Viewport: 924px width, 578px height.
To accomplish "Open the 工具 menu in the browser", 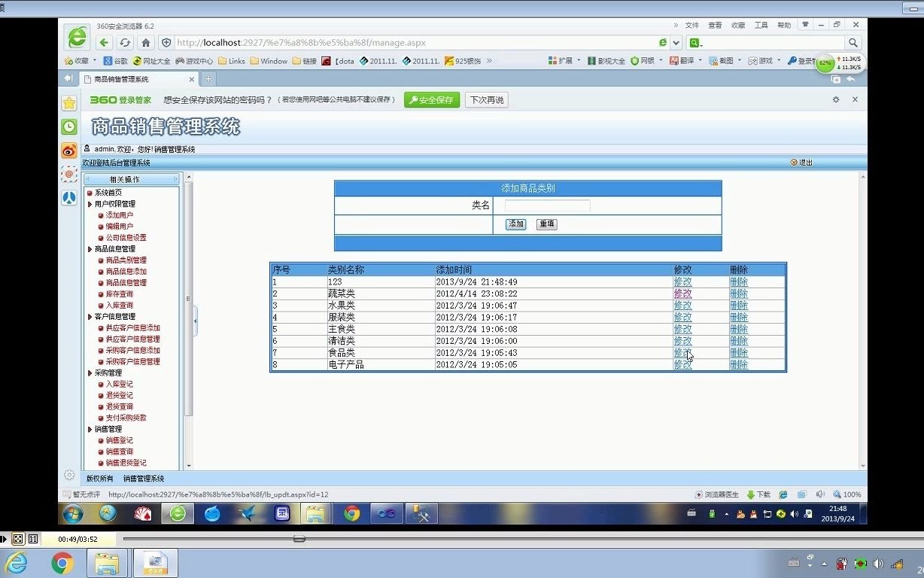I will (761, 24).
